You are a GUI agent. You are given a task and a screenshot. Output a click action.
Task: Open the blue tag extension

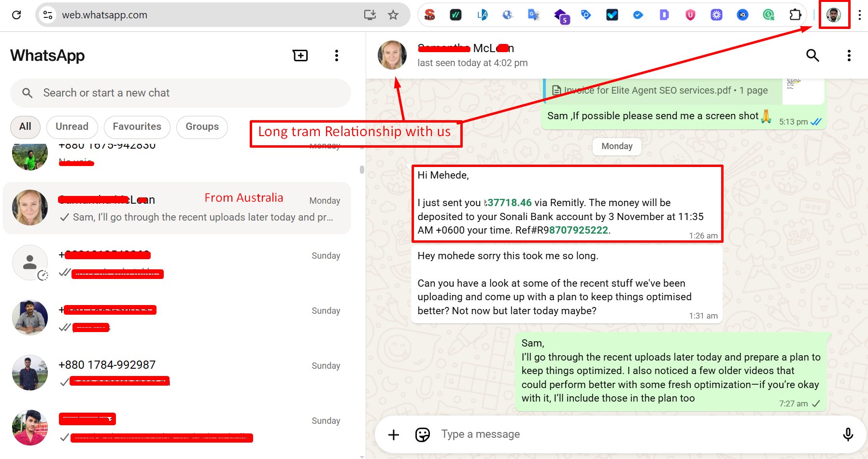coord(586,15)
